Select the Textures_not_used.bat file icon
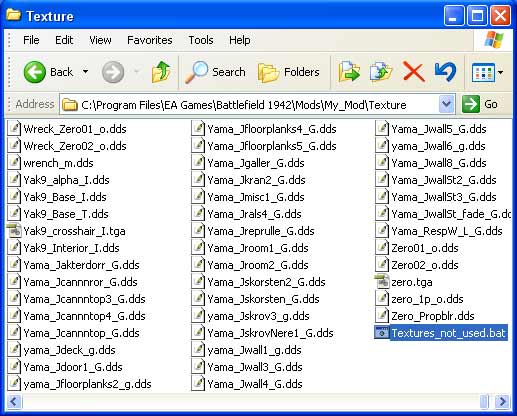This screenshot has width=517, height=416. coord(382,333)
